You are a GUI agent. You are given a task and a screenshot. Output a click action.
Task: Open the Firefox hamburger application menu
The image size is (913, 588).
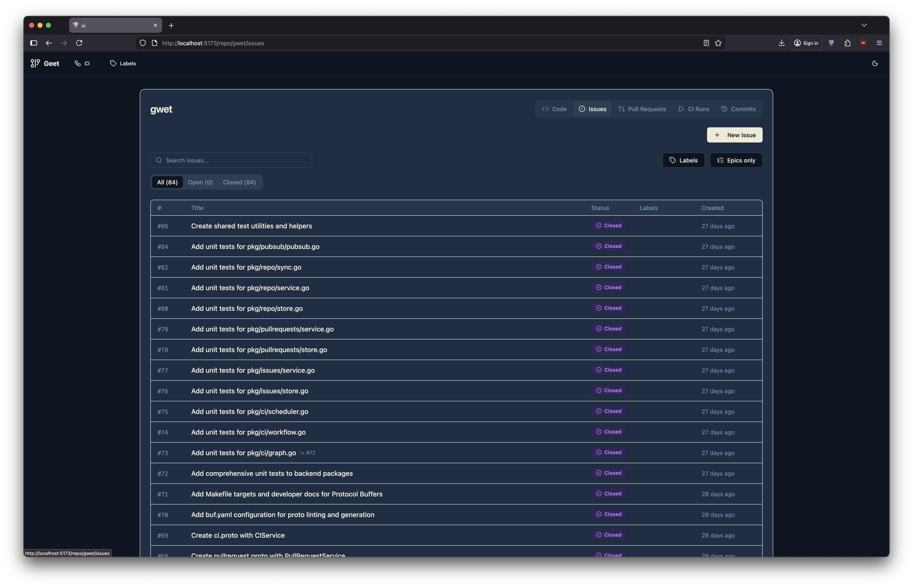(879, 43)
